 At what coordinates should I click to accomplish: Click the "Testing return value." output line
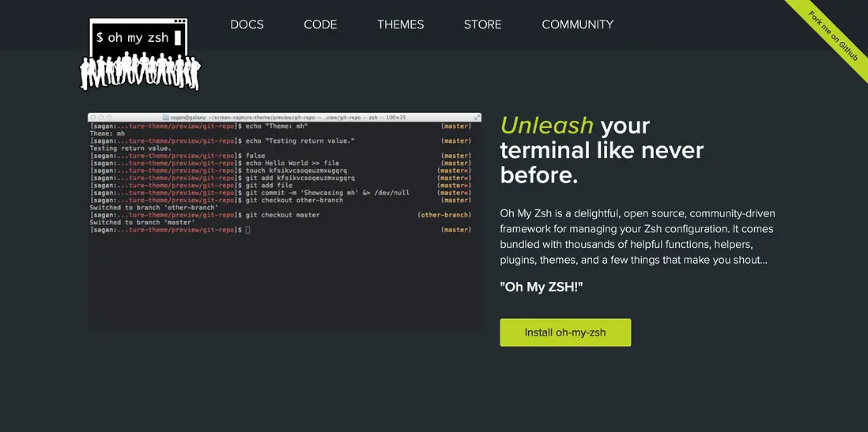point(130,148)
